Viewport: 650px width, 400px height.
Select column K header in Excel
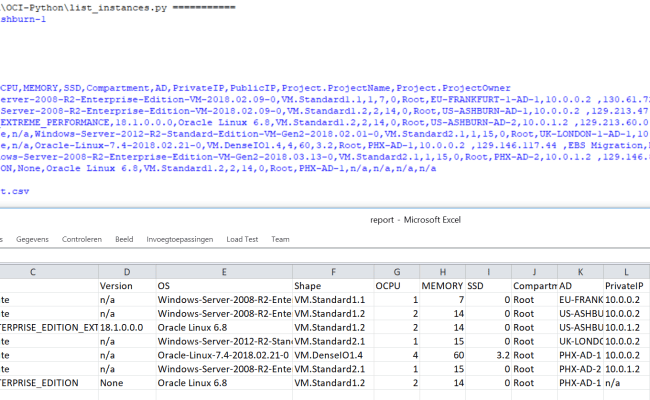[x=580, y=272]
